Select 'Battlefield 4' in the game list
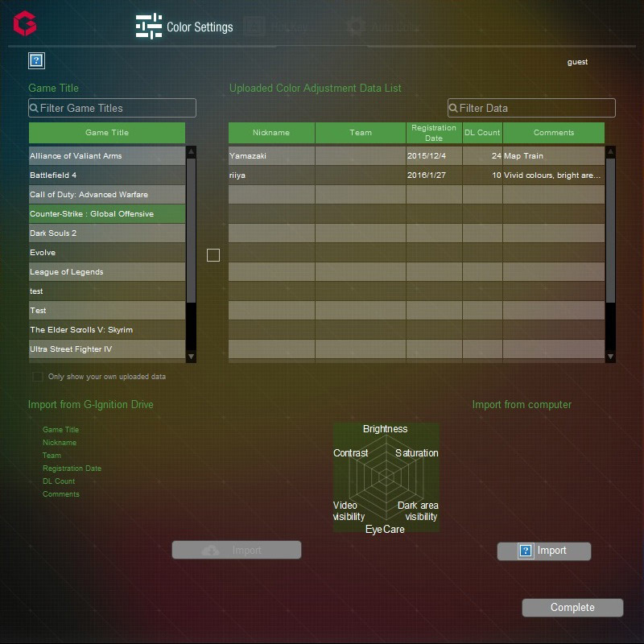 (x=107, y=175)
